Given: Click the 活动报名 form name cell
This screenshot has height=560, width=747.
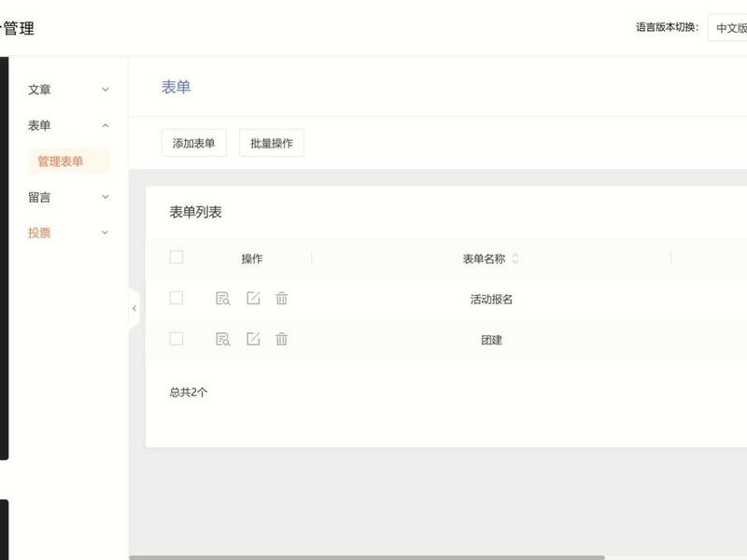Looking at the screenshot, I should point(491,299).
